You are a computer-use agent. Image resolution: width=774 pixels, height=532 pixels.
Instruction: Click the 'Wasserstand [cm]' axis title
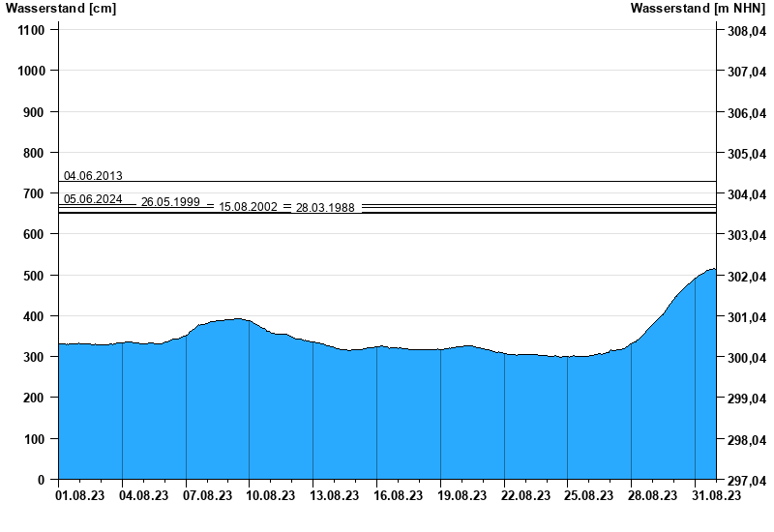click(x=61, y=9)
